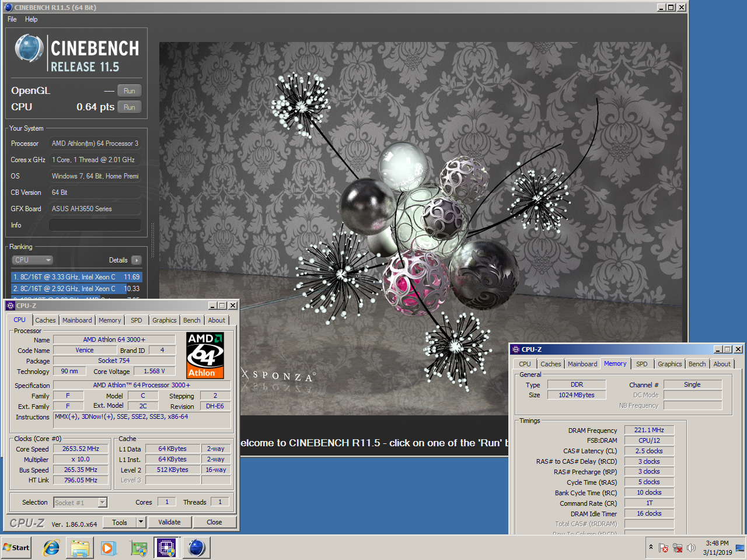Click the shielded installer icon in taskbar
This screenshot has width=747, height=560.
click(139, 548)
